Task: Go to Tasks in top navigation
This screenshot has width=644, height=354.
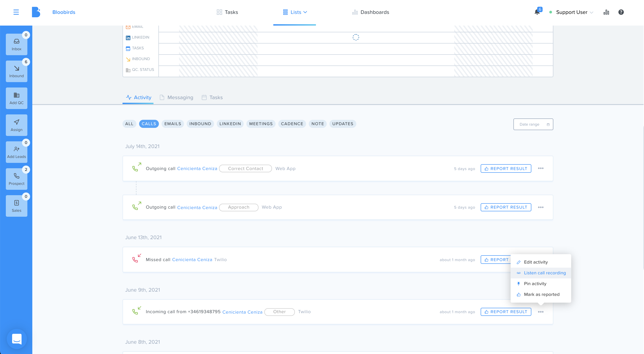Action: coord(227,12)
